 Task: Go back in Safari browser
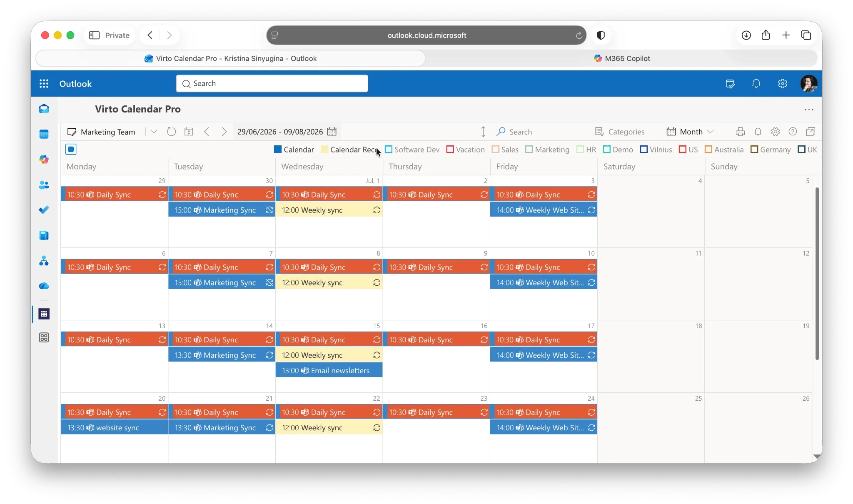150,35
